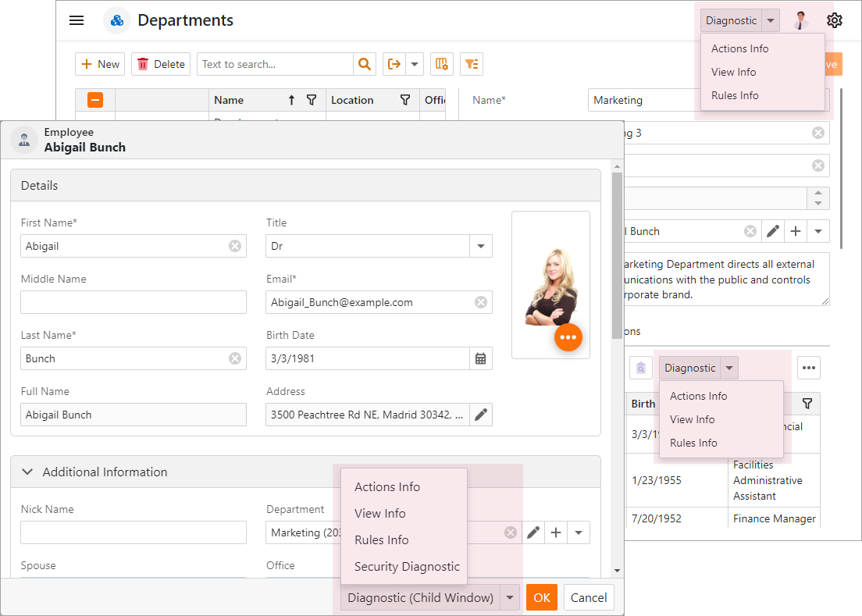Screen dimensions: 862x616
Task: Click the orange photo options button
Action: pyautogui.click(x=568, y=337)
